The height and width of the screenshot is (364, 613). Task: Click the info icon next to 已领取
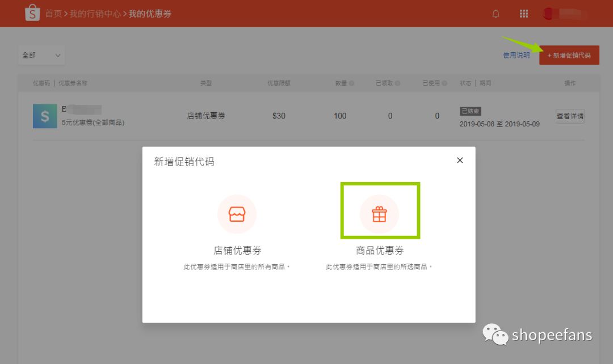click(x=398, y=83)
